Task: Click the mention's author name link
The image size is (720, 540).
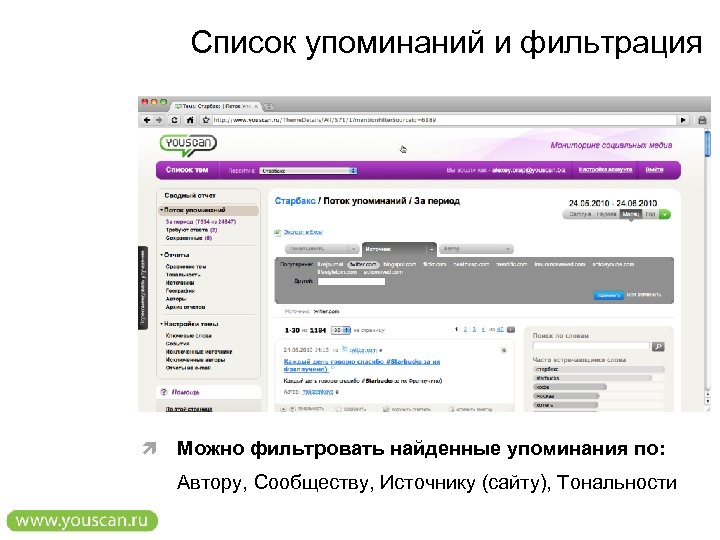Action: pyautogui.click(x=318, y=392)
